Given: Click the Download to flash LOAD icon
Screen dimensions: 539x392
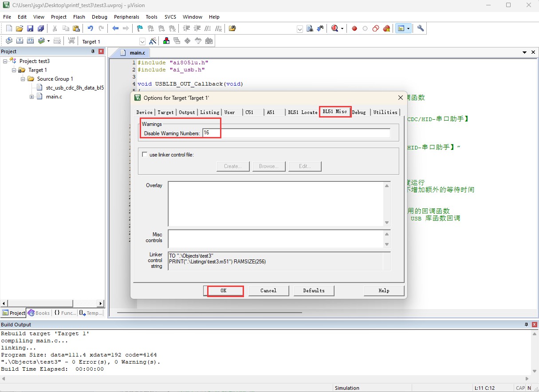Looking at the screenshot, I should (71, 41).
